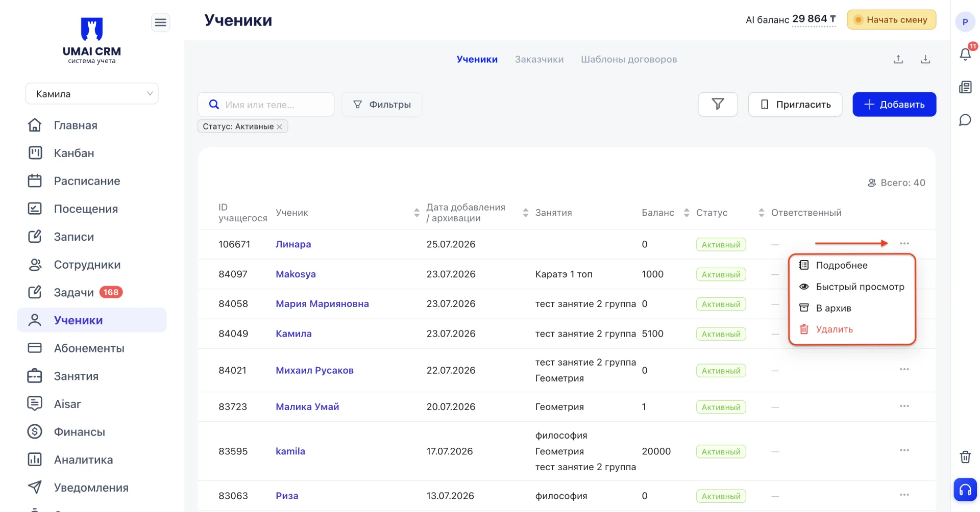Open Сотрудники section
This screenshot has height=512, width=980.
(87, 265)
